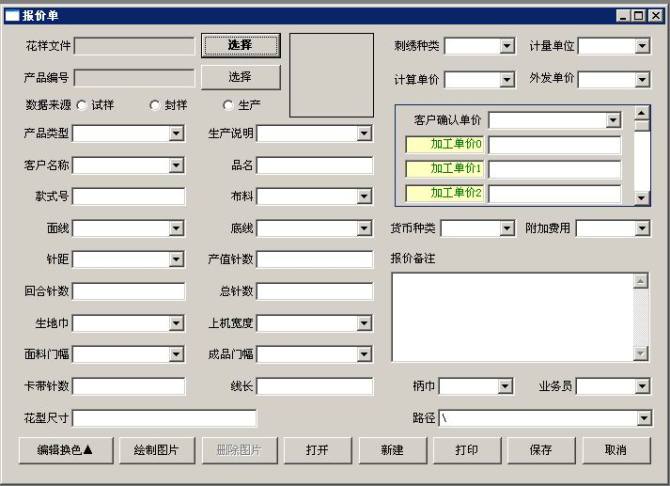
Task: Click the 新建 button
Action: [x=392, y=450]
